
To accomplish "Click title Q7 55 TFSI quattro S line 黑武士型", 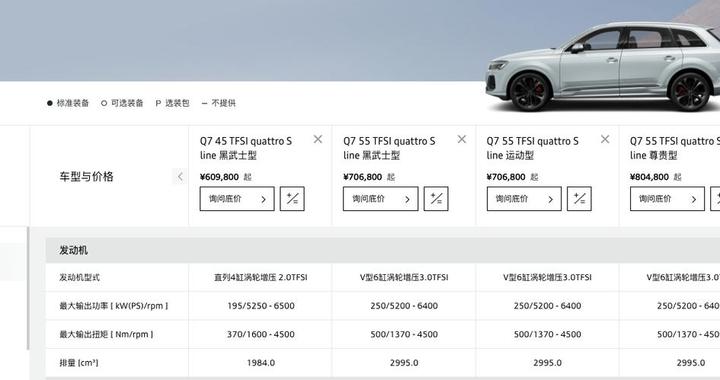I will 389,148.
